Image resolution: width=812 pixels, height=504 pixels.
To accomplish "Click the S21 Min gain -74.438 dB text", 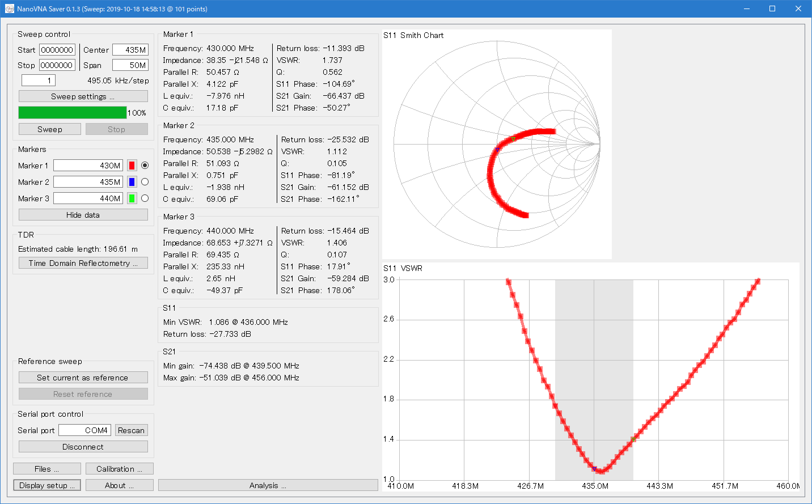I will pos(231,366).
